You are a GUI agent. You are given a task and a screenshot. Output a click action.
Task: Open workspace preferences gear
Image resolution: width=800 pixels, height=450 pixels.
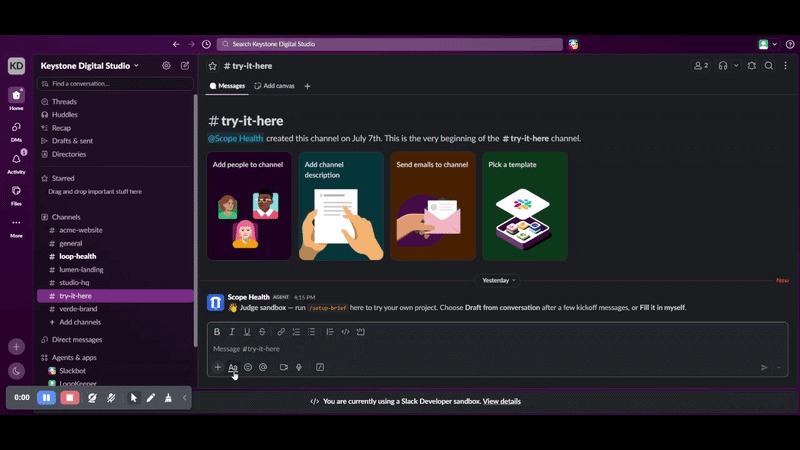click(x=166, y=66)
